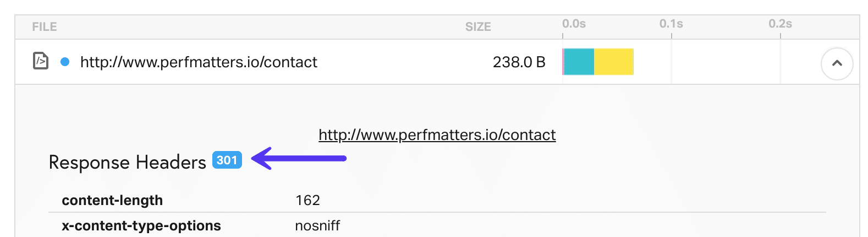Viewport: 868px width, 237px height.
Task: Click the teal segment of timing bar
Action: pyautogui.click(x=579, y=62)
